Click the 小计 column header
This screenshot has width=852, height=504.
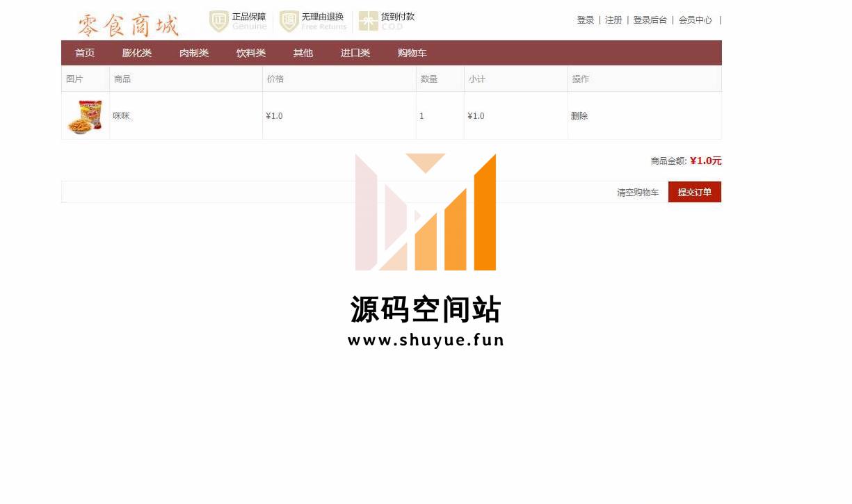(x=477, y=79)
